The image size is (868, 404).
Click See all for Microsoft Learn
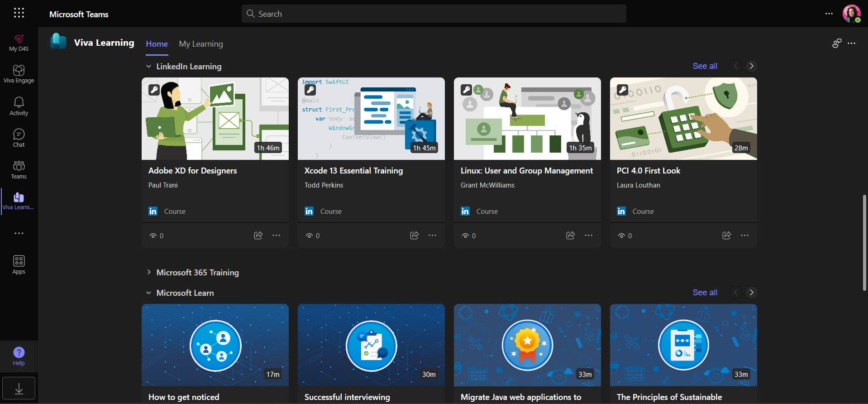(x=705, y=293)
